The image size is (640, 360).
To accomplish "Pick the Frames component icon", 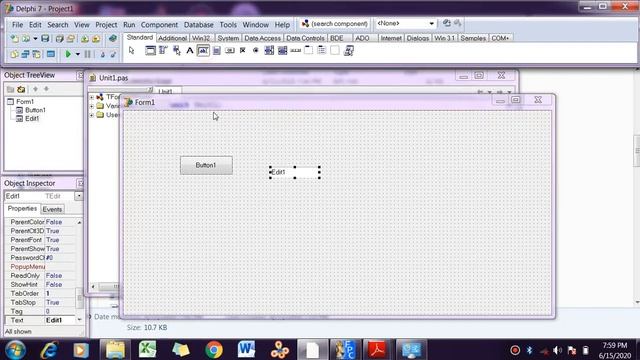I will [x=150, y=51].
